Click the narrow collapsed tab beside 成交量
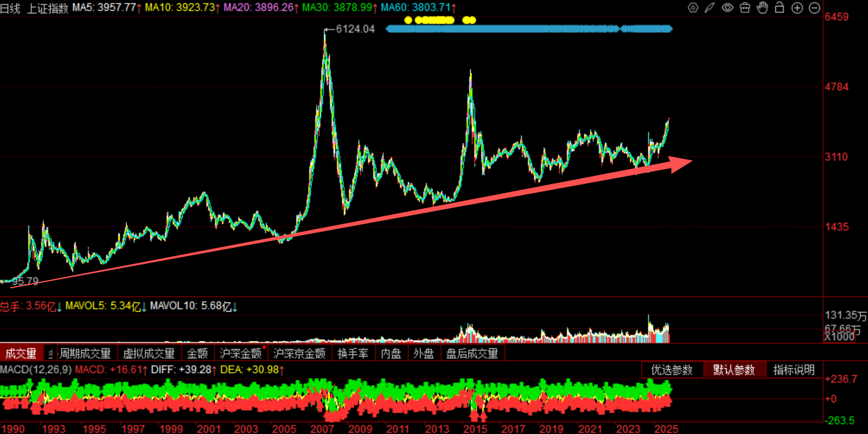This screenshot has height=434, width=868. tap(50, 353)
